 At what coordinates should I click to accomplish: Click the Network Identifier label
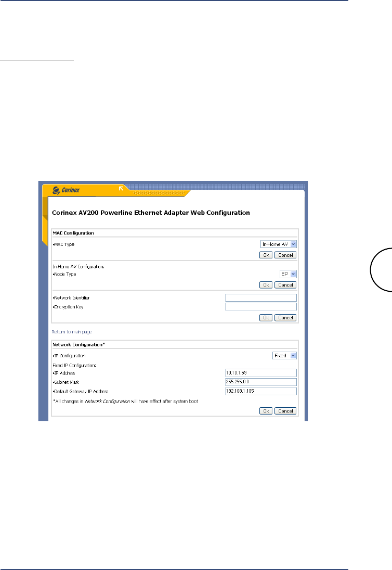tap(71, 297)
